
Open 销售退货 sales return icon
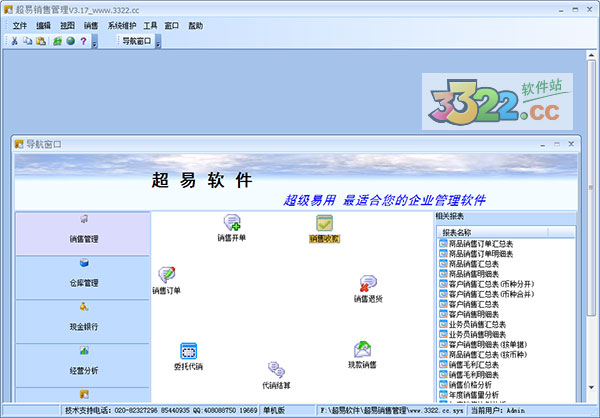[x=368, y=289]
